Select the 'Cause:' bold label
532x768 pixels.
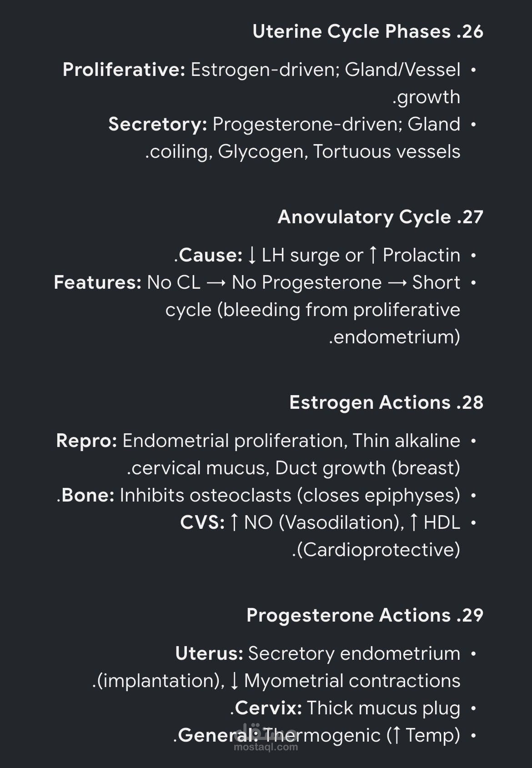point(211,255)
